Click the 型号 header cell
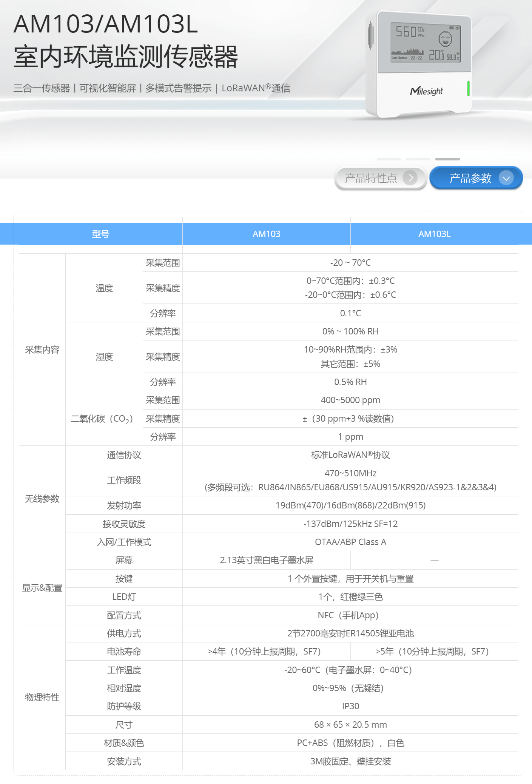Viewport: 532px width, 784px height. coord(101,234)
